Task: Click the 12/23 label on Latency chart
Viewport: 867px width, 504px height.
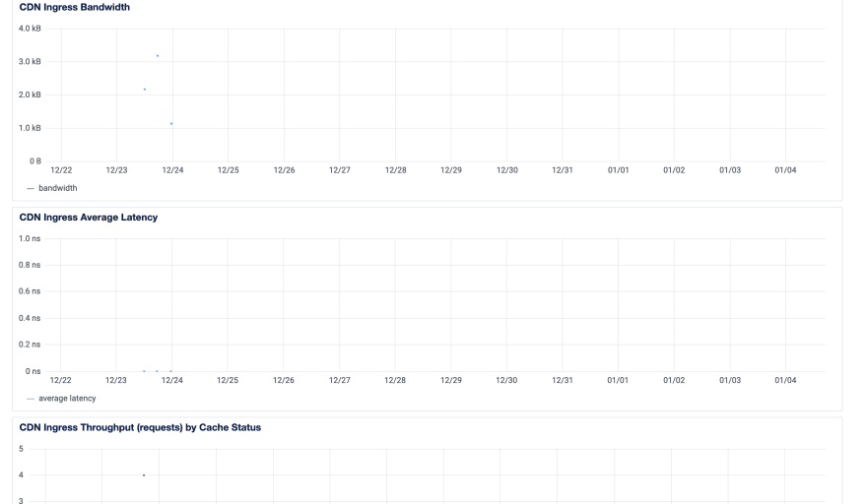Action: [x=115, y=380]
